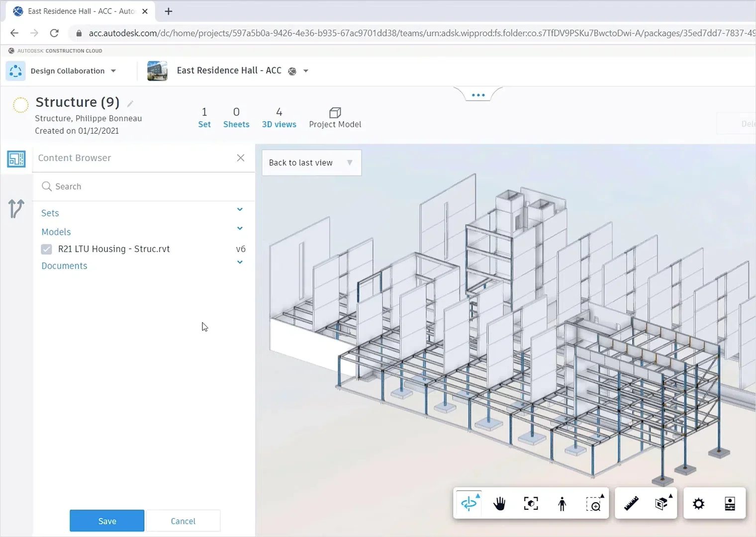Select the Orbit tool in the viewer
This screenshot has width=756, height=537.
[x=468, y=503]
